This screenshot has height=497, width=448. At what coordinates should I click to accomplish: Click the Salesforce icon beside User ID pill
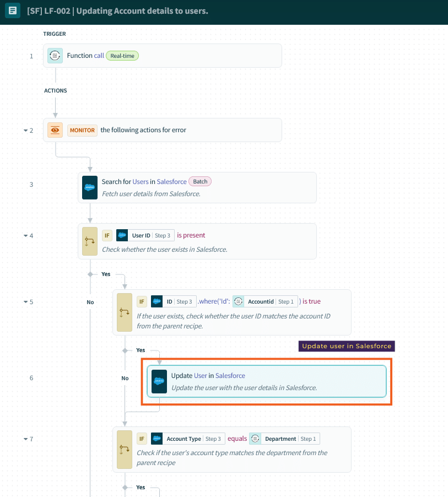[x=122, y=235]
